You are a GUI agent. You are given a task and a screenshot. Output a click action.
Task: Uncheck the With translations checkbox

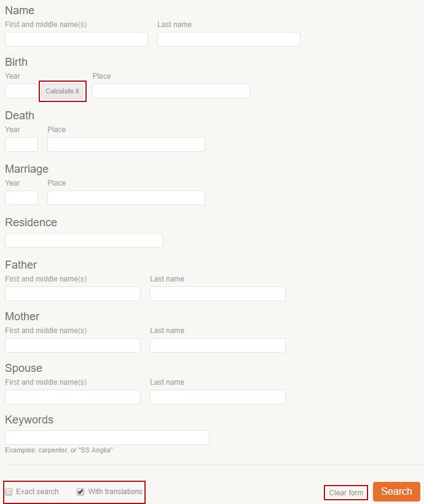click(x=80, y=492)
